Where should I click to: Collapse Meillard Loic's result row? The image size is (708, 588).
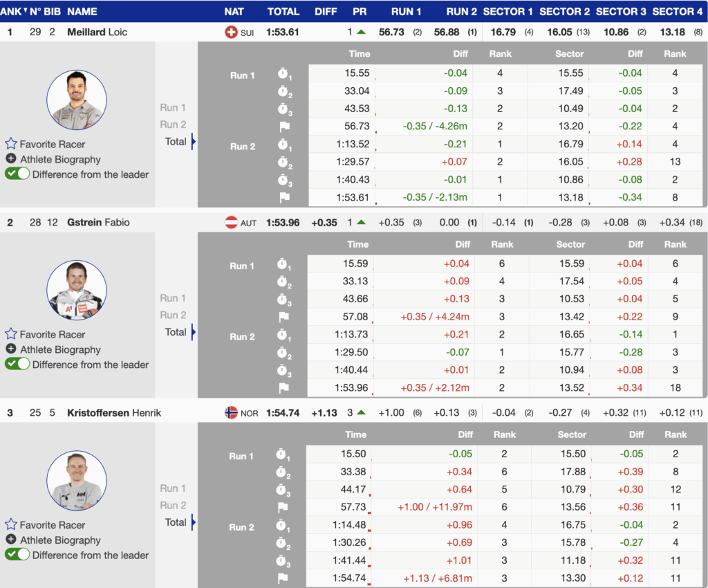point(111,33)
